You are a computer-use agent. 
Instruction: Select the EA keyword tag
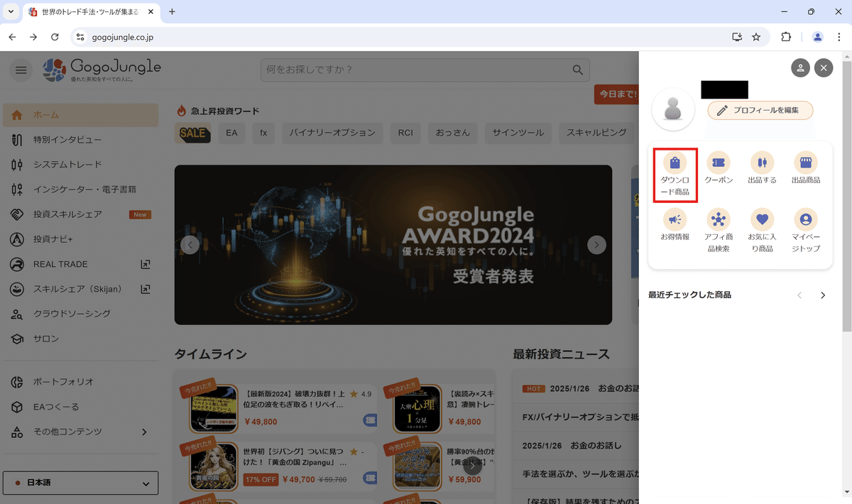231,133
